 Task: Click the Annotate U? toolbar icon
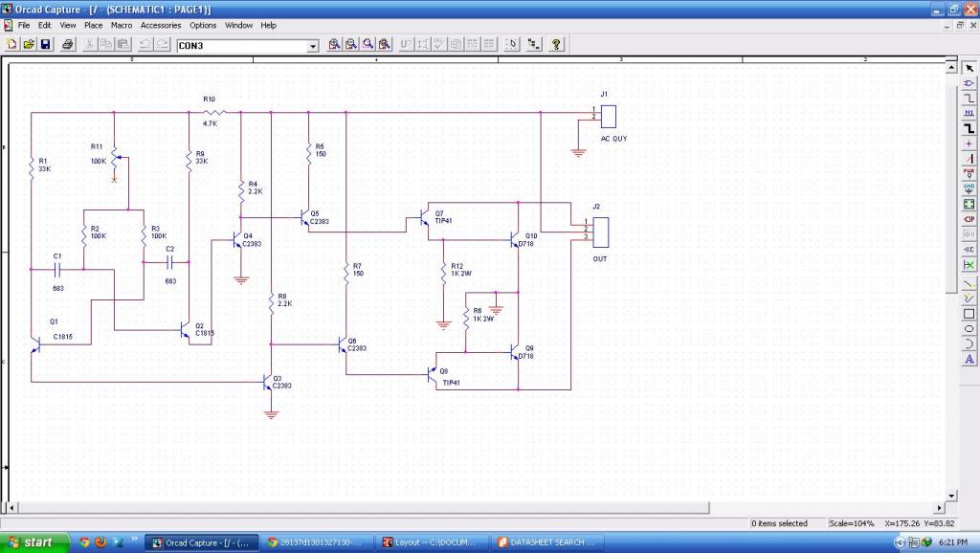click(406, 44)
